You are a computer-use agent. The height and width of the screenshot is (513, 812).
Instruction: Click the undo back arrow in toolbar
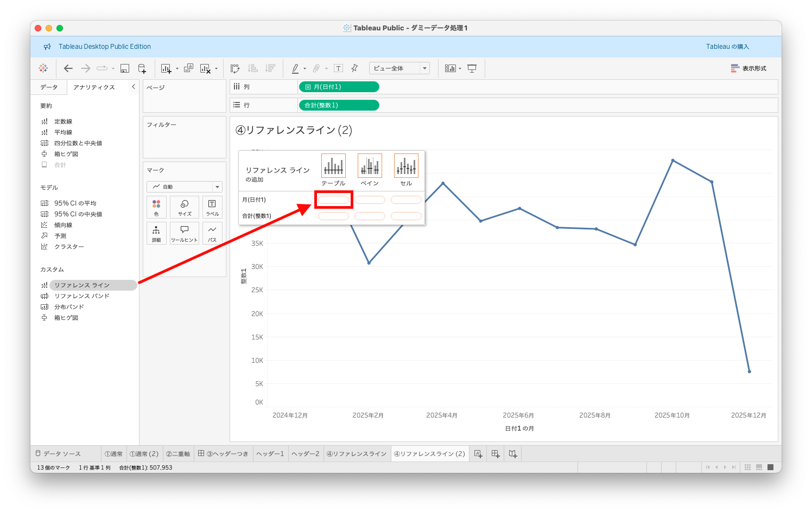coord(68,68)
